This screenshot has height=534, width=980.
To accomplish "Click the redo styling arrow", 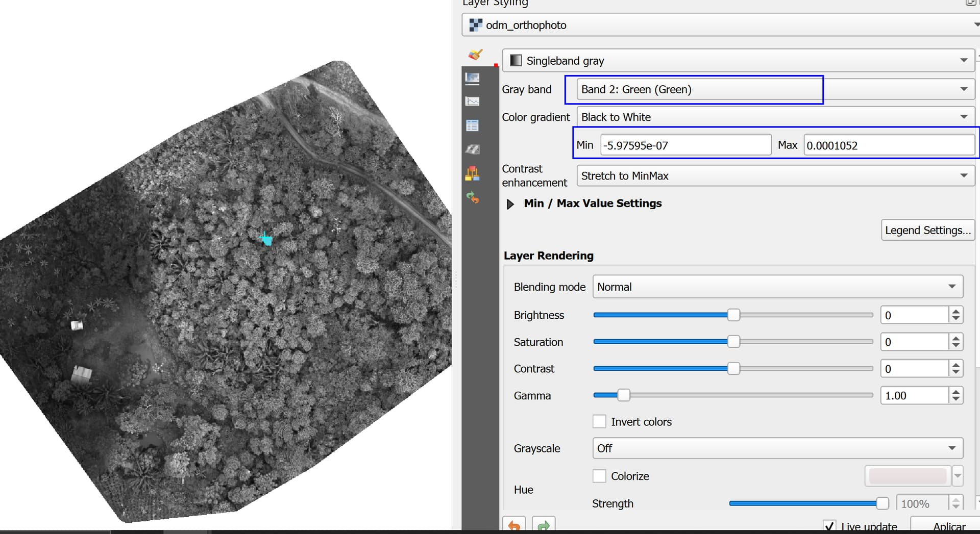I will [x=543, y=525].
